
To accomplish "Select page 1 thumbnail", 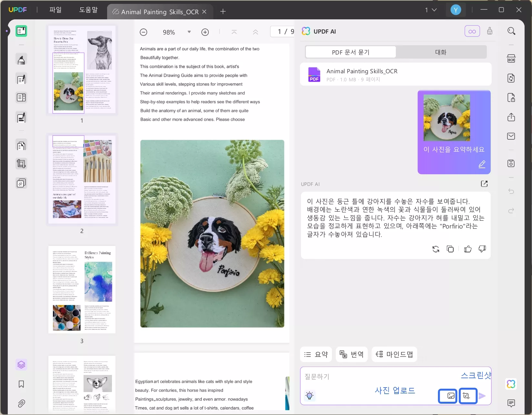I will point(82,70).
